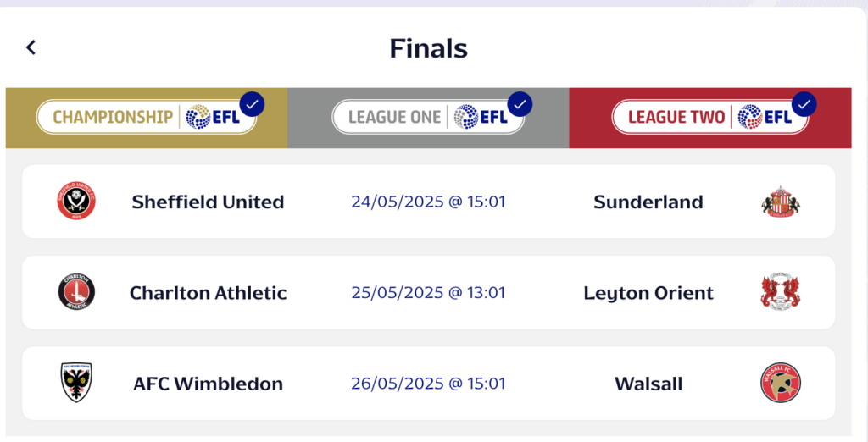Toggle the League One checkmark badge
Viewport: 868px width, 442px height.
click(520, 104)
